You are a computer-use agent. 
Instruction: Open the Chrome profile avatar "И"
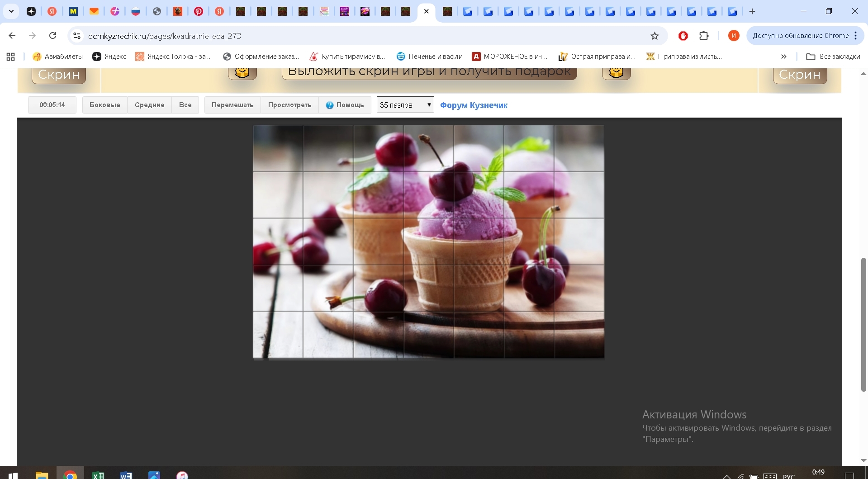tap(734, 36)
